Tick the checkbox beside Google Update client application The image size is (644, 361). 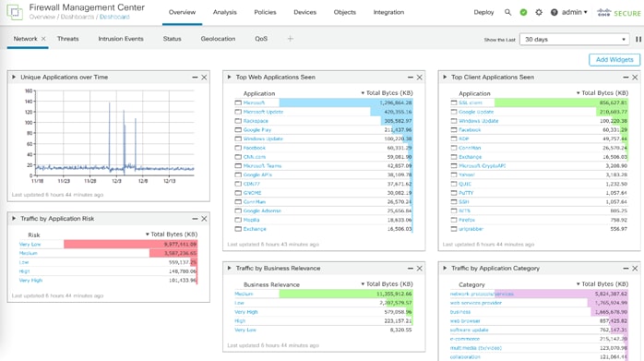click(453, 112)
